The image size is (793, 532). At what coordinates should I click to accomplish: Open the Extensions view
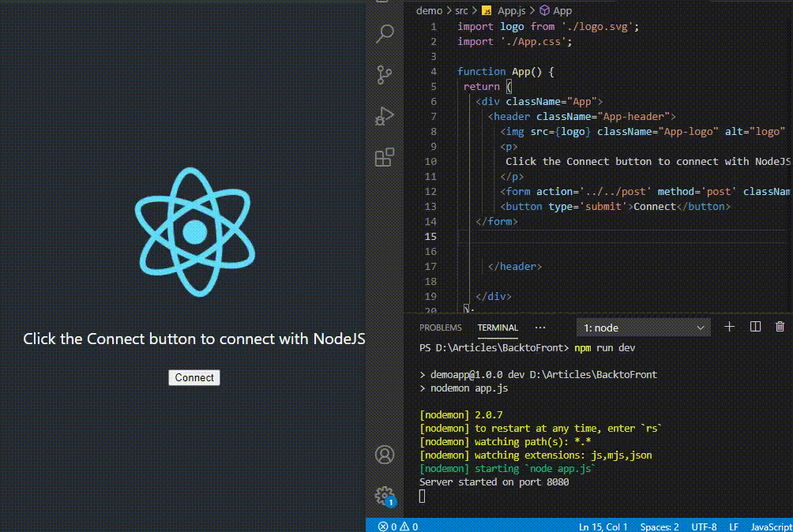point(385,157)
